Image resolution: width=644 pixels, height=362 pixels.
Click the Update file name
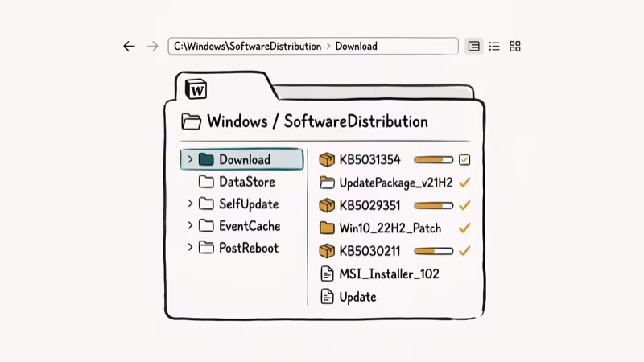pos(357,297)
